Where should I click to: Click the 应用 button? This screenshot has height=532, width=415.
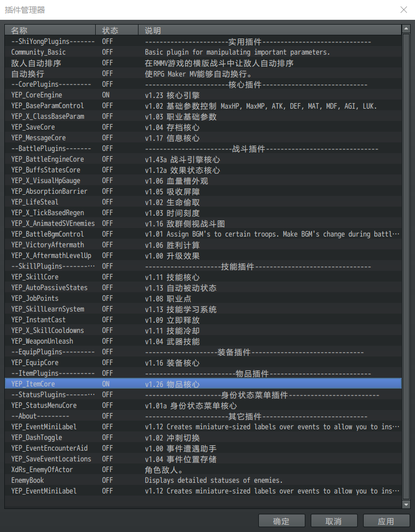tap(386, 521)
